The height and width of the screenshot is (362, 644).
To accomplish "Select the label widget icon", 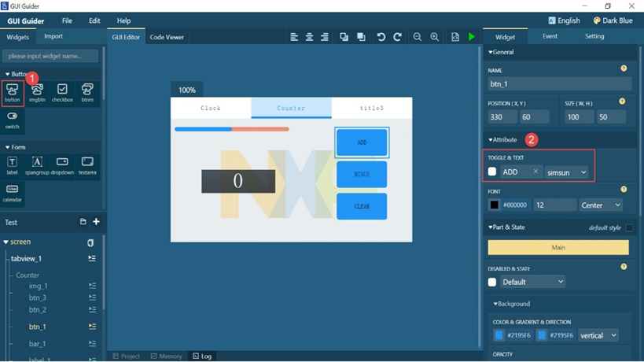I will (13, 165).
